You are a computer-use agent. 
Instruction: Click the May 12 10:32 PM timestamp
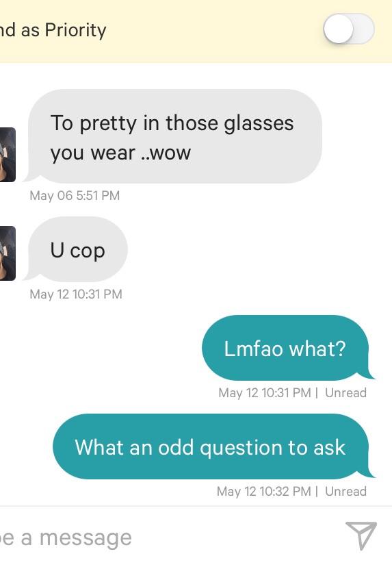(264, 492)
